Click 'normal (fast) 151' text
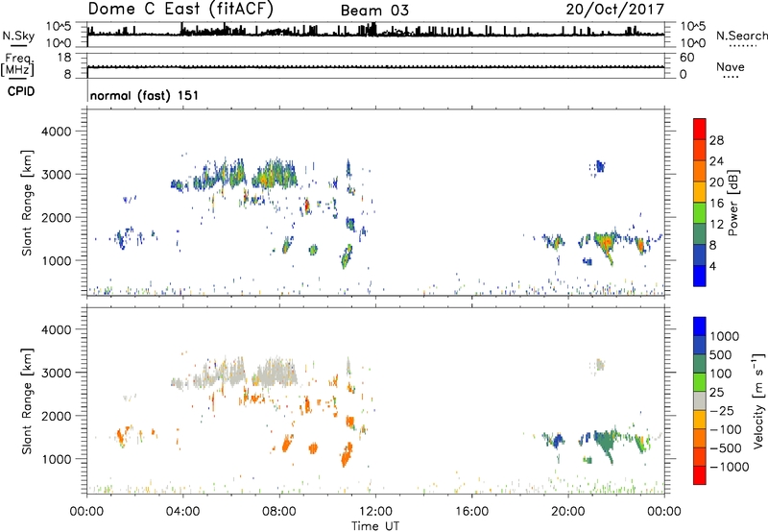768x532 pixels. (x=145, y=95)
